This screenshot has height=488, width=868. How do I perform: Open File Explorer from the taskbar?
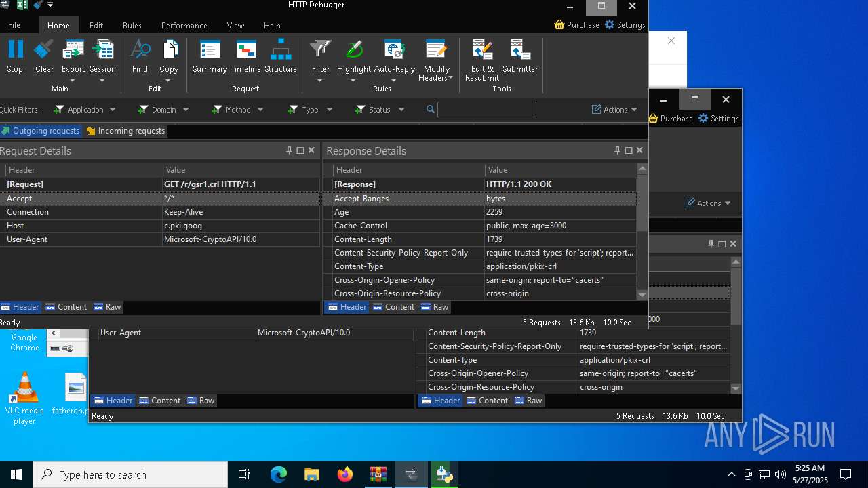[x=312, y=474]
